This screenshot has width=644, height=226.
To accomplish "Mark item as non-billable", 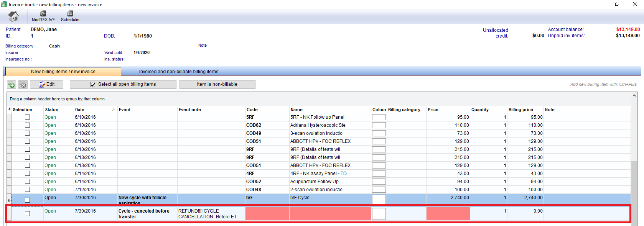I will pos(217,84).
